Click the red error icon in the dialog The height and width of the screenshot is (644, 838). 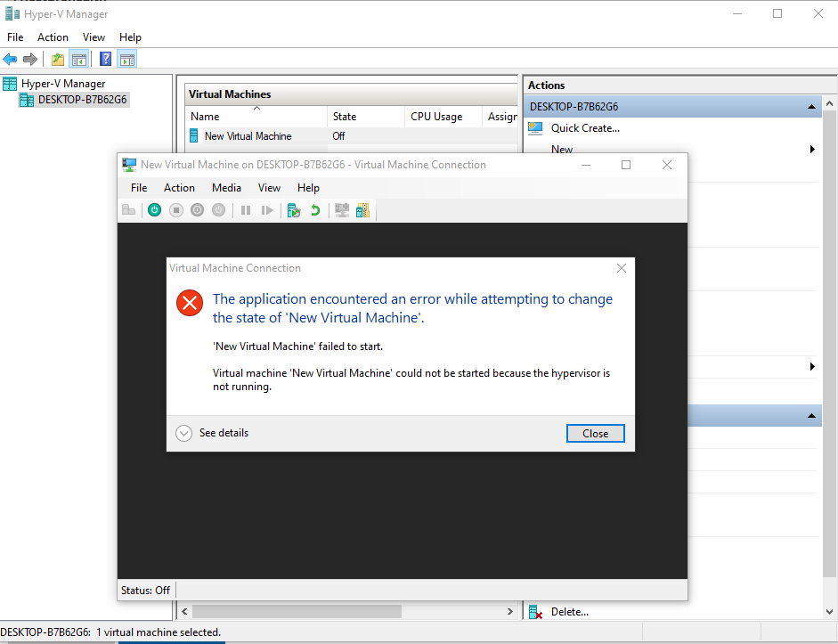click(190, 303)
